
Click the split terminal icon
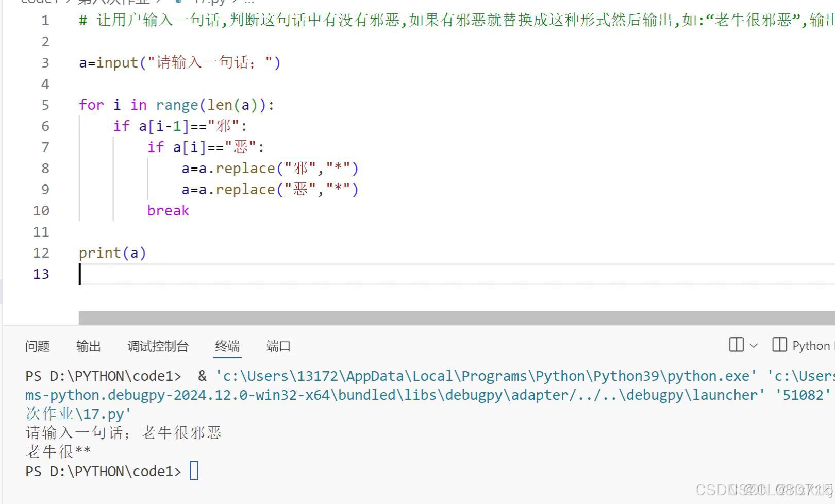tap(737, 345)
